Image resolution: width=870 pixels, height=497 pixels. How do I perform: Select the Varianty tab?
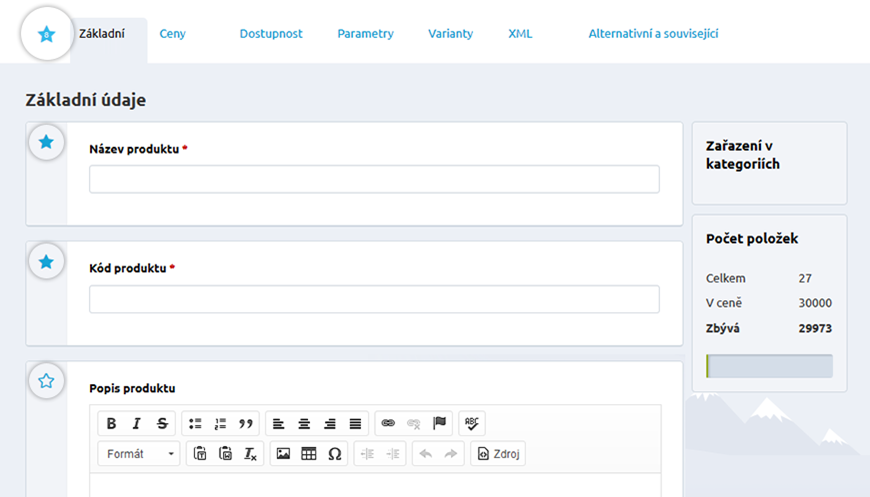(x=451, y=34)
